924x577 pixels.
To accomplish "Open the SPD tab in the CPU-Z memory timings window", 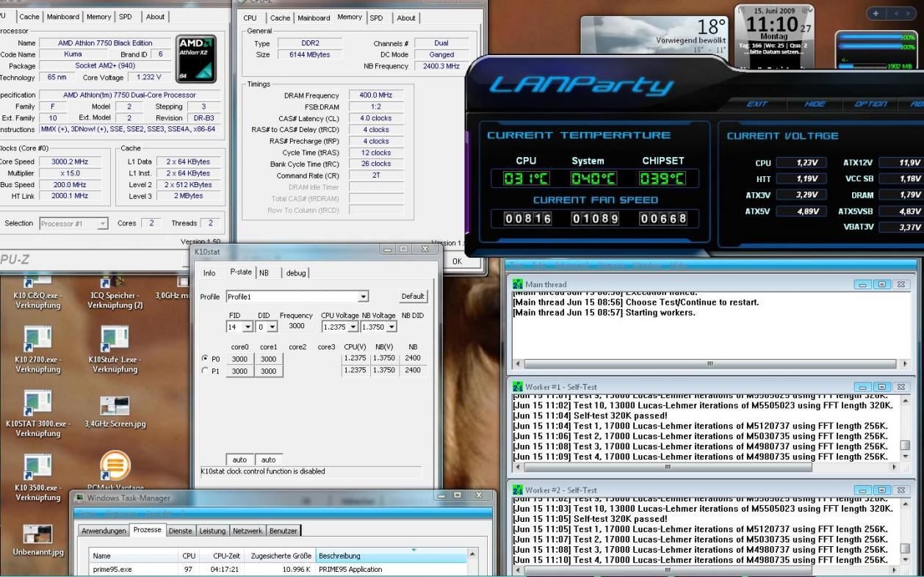I will [x=376, y=18].
